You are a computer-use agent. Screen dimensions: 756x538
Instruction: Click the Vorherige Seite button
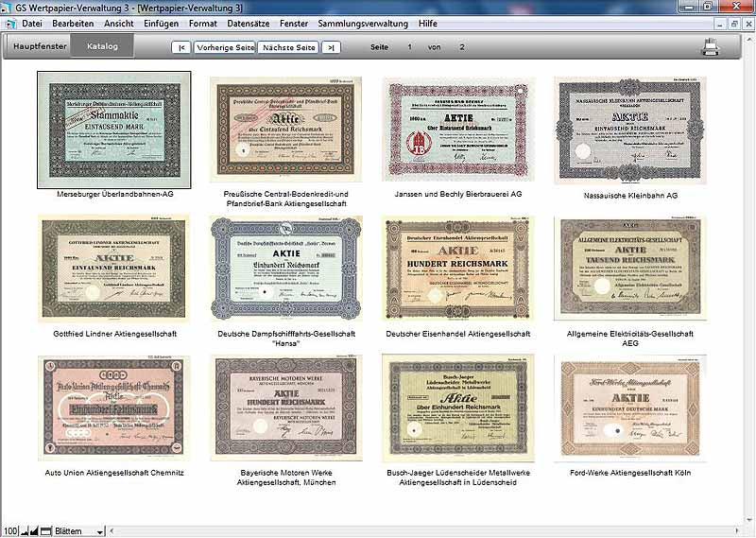tap(227, 46)
